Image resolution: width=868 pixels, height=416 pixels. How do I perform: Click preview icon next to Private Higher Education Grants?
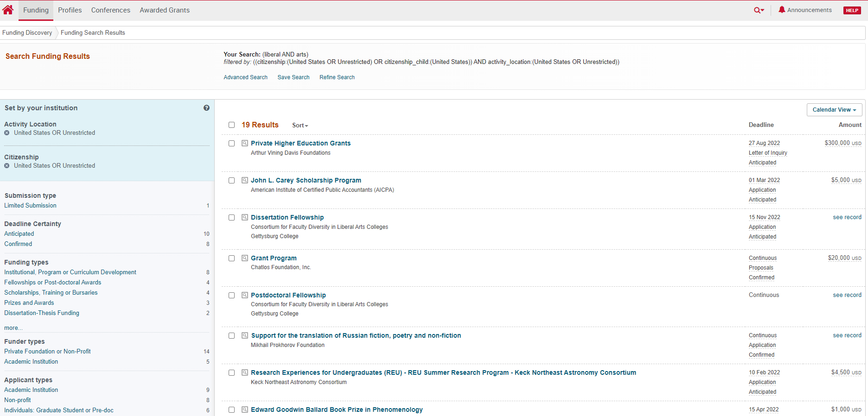tap(245, 143)
